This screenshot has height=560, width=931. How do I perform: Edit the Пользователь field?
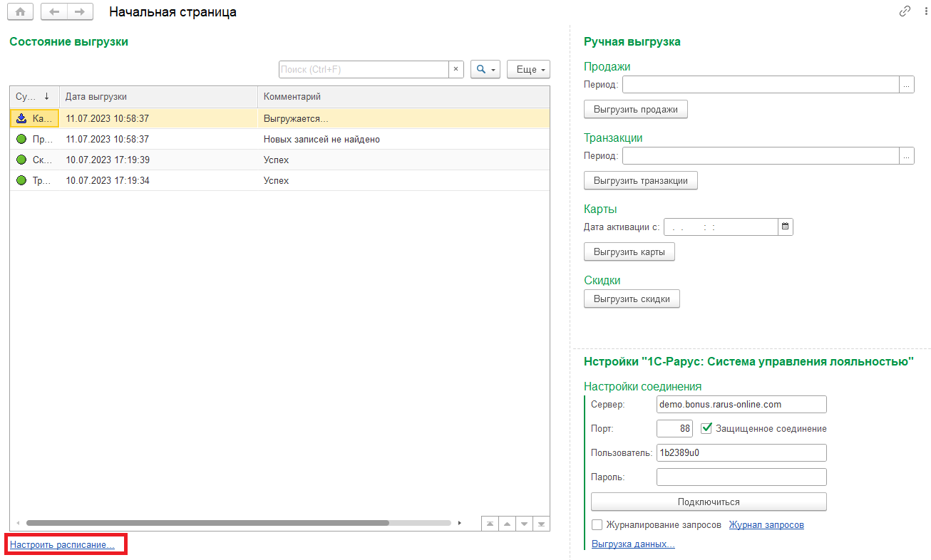(x=741, y=452)
